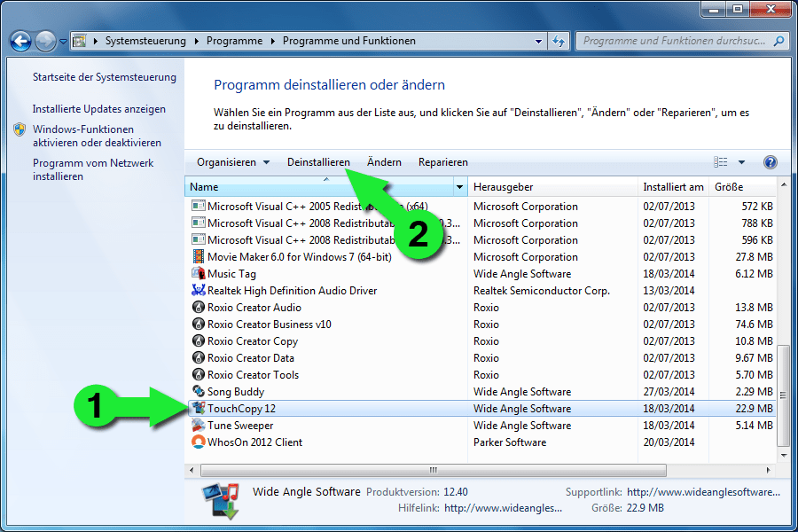Viewport: 798px width, 532px height.
Task: Expand the view options dropdown arrow
Action: (741, 162)
